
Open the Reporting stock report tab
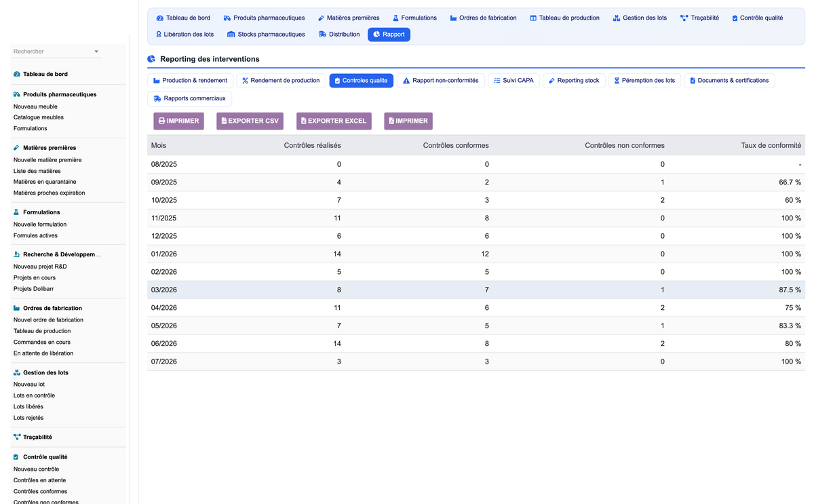574,81
